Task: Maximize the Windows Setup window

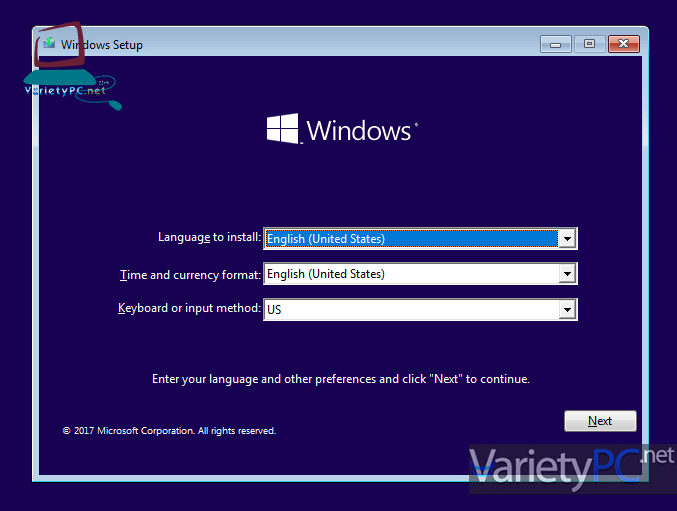Action: (x=589, y=44)
